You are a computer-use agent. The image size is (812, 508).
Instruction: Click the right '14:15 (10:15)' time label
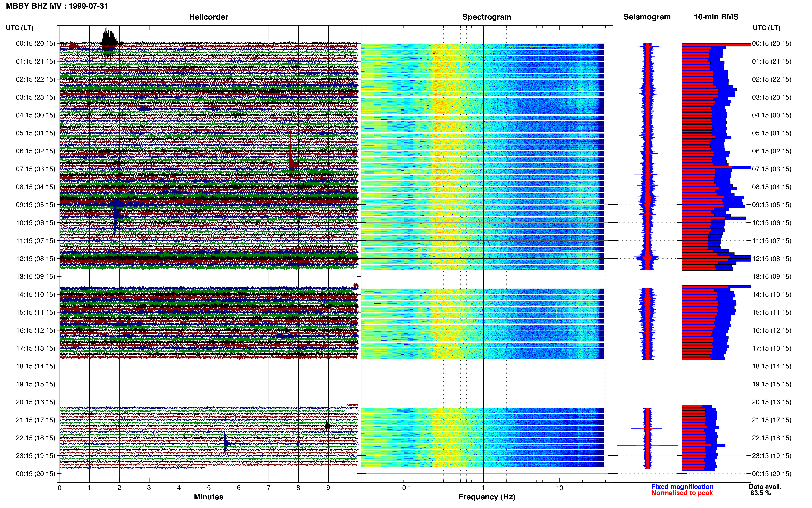772,295
